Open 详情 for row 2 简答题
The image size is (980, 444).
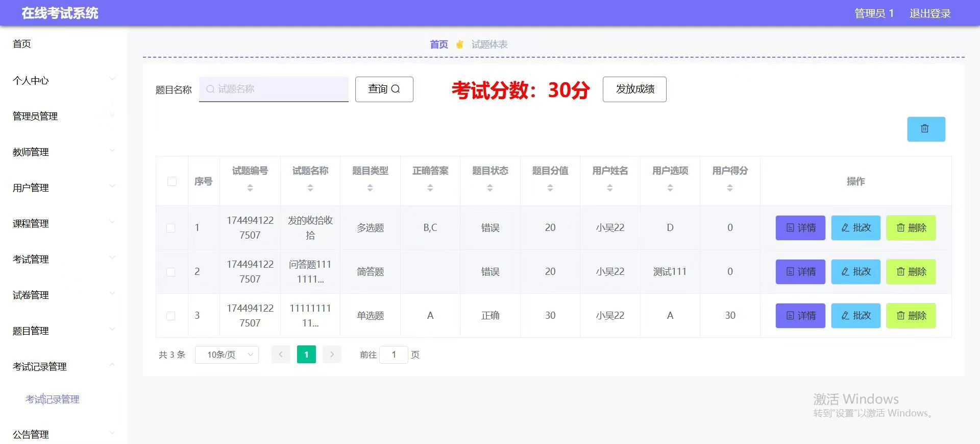pyautogui.click(x=800, y=272)
